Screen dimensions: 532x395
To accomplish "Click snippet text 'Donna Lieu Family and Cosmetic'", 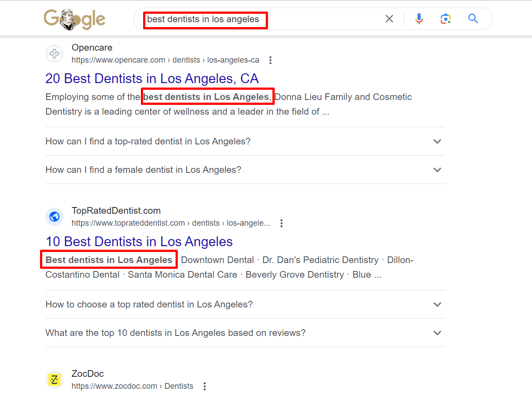I will tap(343, 97).
